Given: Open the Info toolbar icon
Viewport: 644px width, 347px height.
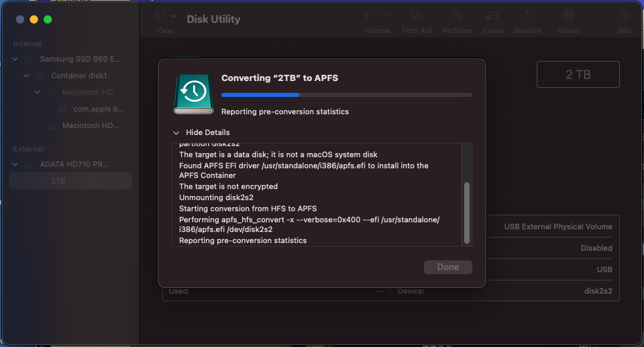Looking at the screenshot, I should coord(624,16).
